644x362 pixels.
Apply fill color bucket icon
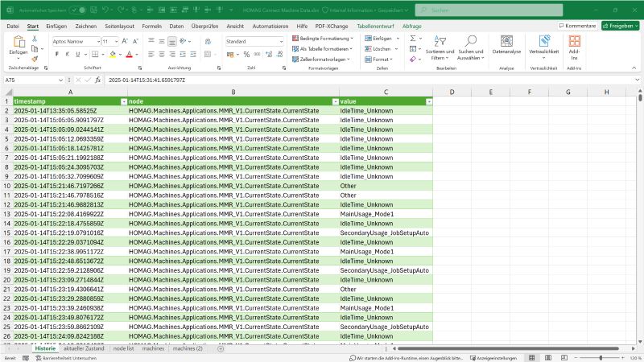113,54
